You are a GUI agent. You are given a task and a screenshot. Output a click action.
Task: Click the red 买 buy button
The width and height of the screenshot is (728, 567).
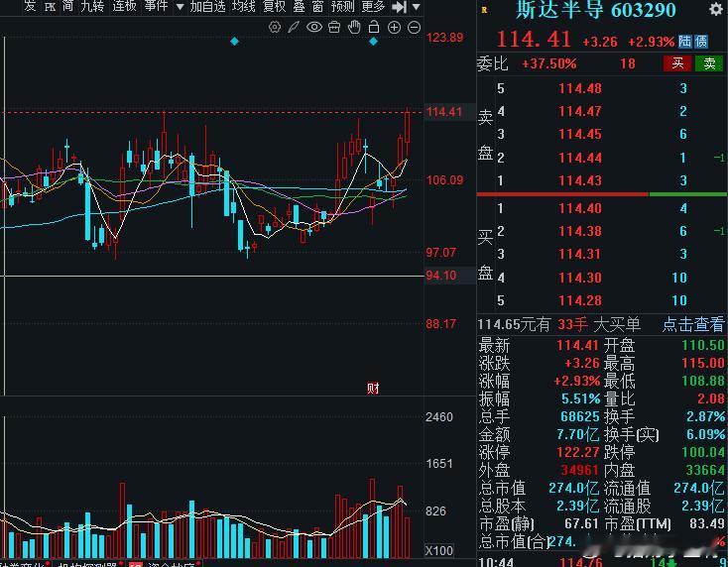click(x=677, y=63)
